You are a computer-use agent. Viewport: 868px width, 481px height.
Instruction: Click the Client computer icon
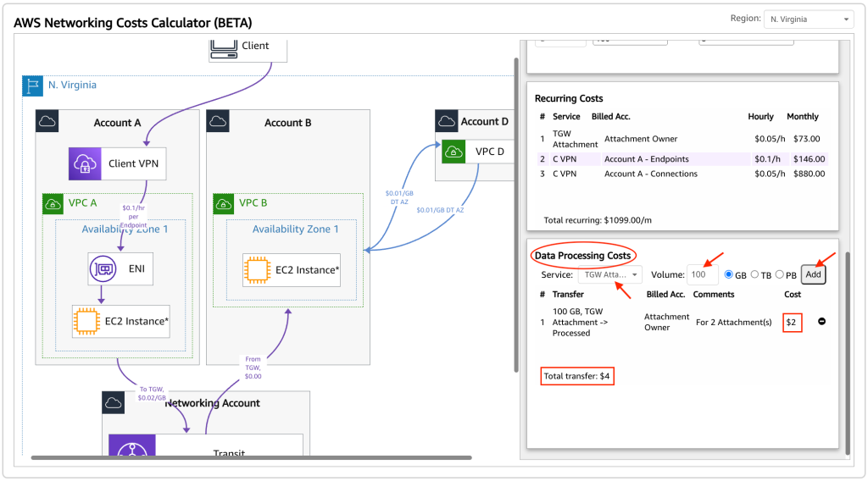pyautogui.click(x=224, y=48)
